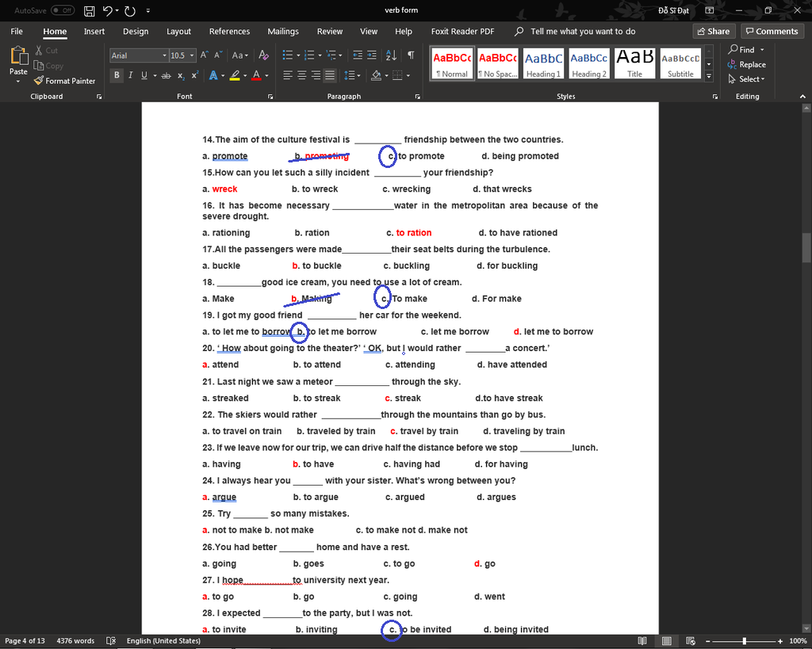This screenshot has height=649, width=812.
Task: Switch to the Layout tab
Action: coord(178,32)
